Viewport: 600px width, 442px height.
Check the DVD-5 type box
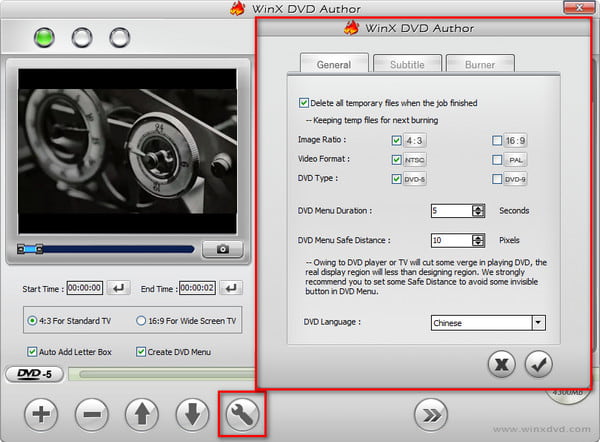click(x=396, y=179)
